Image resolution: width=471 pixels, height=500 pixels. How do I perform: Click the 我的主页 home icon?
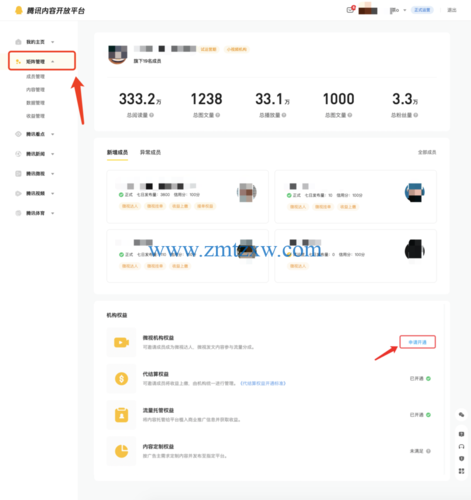(18, 42)
